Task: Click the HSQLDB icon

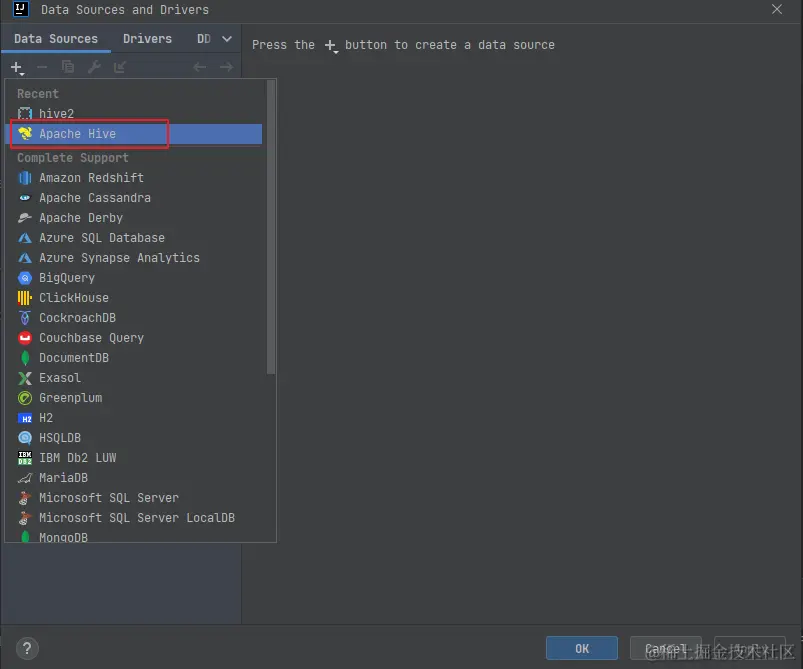Action: tap(25, 437)
